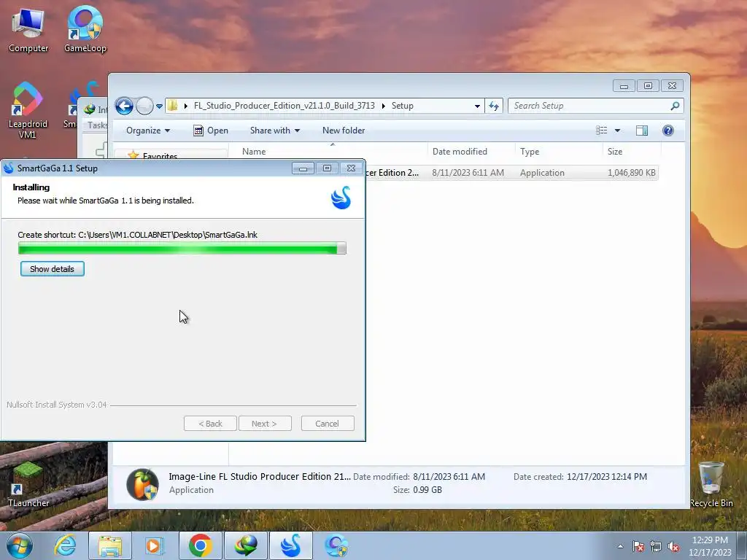Open the Organize menu
Viewport: 747px width, 560px height.
click(x=147, y=131)
